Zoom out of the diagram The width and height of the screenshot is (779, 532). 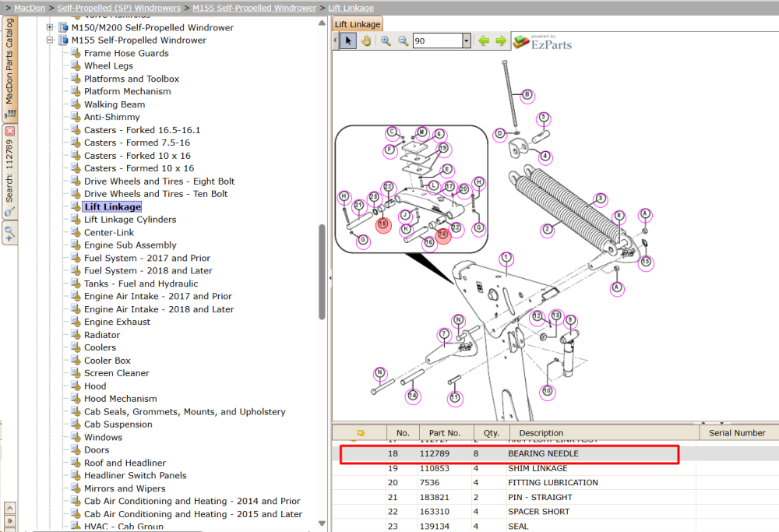[404, 41]
